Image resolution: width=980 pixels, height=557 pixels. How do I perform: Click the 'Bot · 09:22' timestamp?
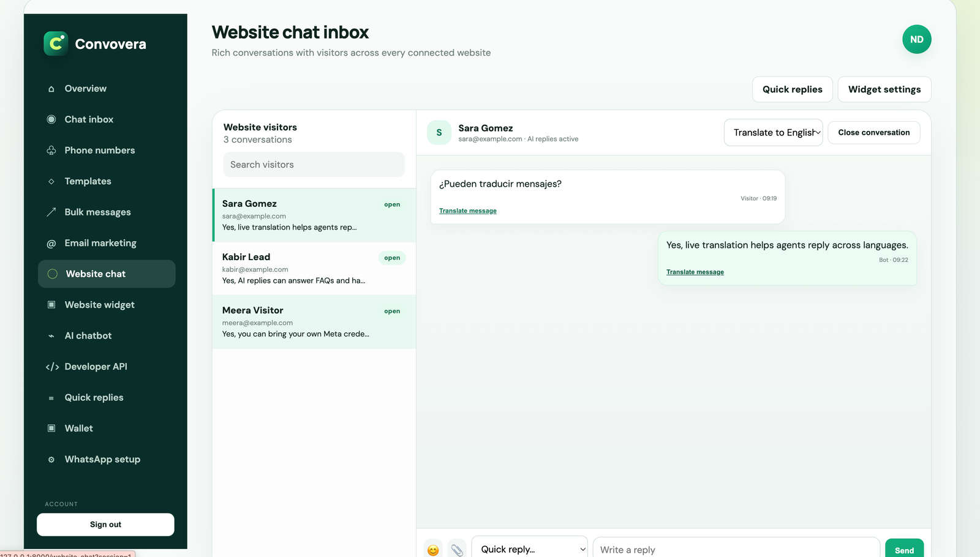point(893,260)
